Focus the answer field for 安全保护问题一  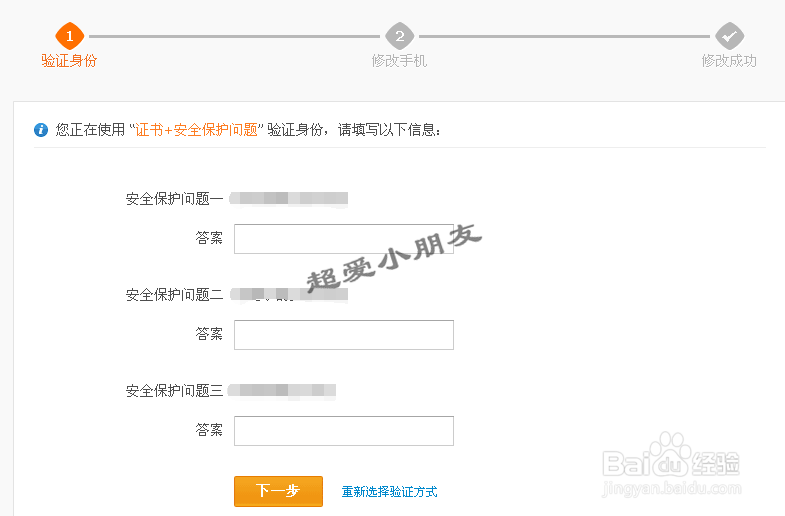pos(343,239)
